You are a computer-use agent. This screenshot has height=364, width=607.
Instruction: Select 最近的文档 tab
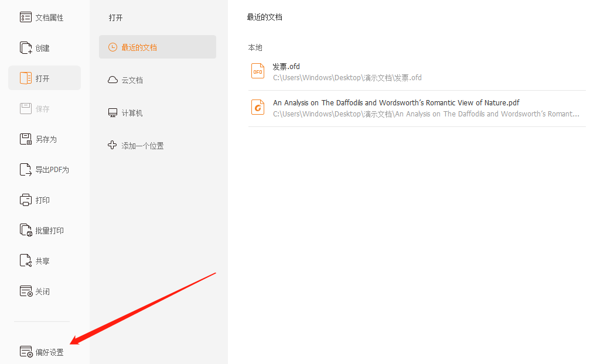(139, 47)
